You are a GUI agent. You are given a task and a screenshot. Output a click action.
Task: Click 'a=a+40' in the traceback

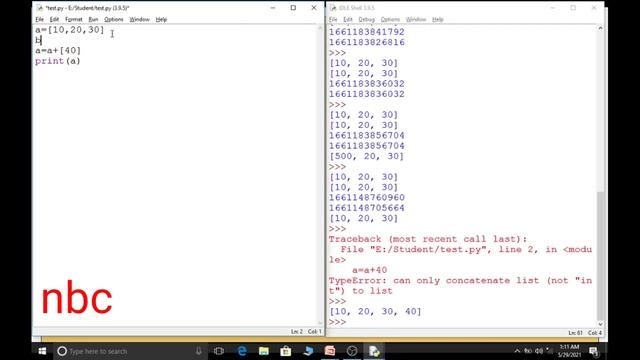point(369,270)
